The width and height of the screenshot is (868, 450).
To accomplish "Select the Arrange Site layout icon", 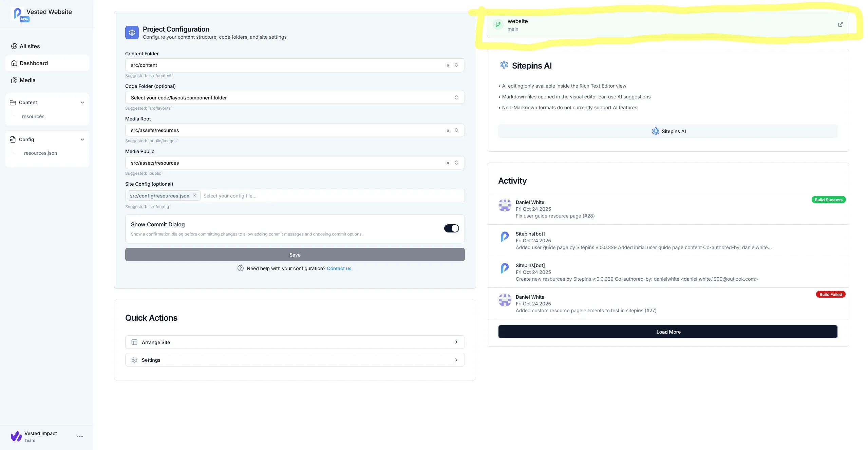I will coord(134,342).
